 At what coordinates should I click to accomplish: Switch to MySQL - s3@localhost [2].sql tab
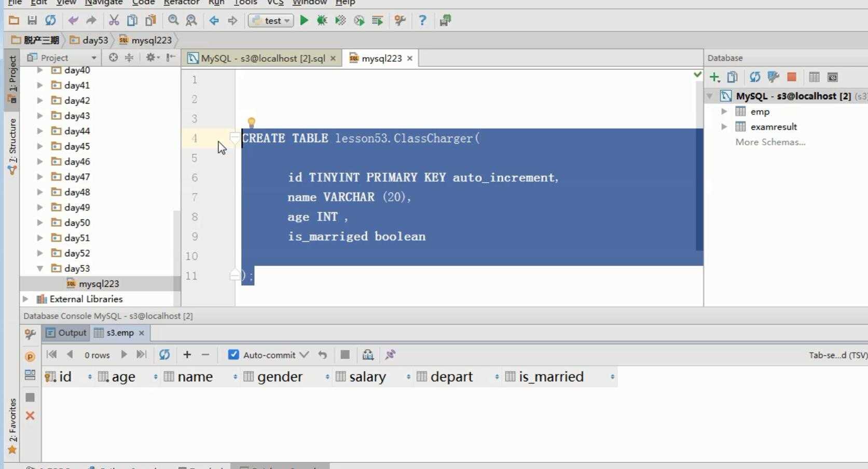[263, 58]
